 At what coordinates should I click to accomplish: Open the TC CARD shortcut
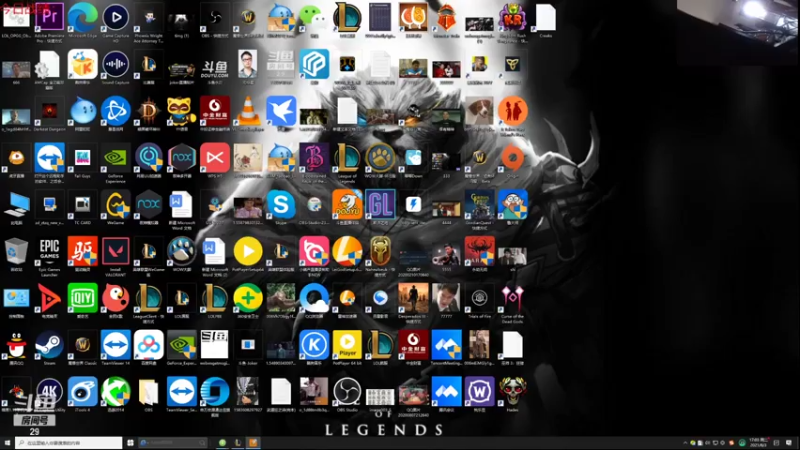[83, 205]
